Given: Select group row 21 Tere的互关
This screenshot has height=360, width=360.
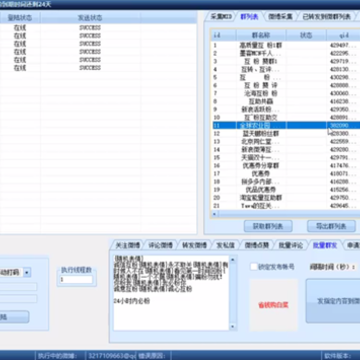Looking at the screenshot, I should pyautogui.click(x=286, y=206).
